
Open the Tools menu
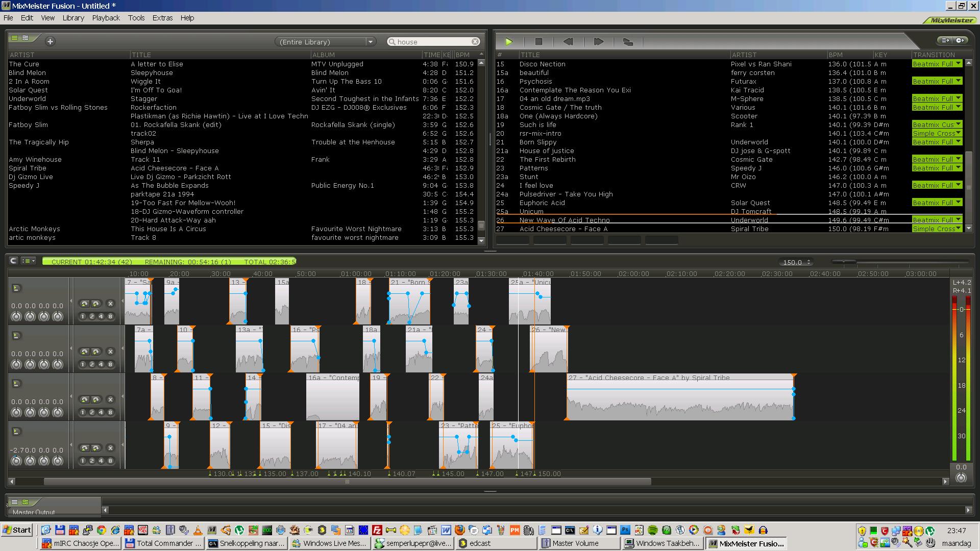[136, 18]
